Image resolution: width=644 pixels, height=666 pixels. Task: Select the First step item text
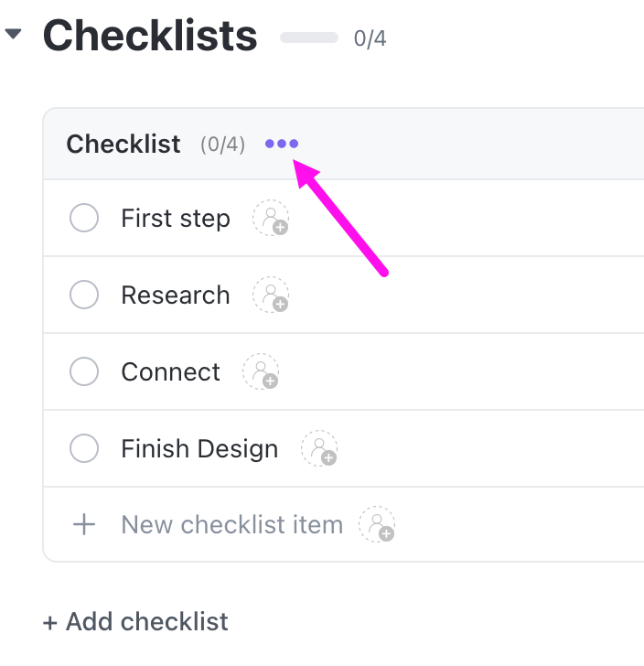point(176,219)
